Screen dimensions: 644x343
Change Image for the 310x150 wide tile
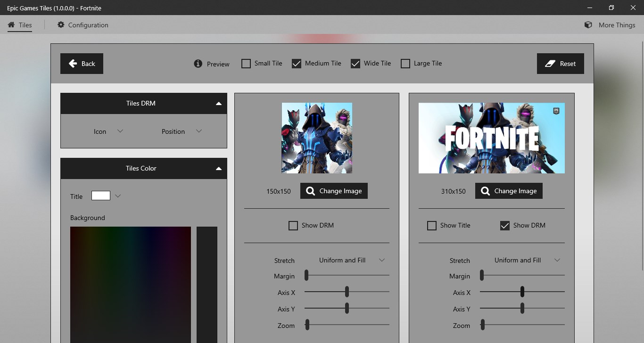509,191
